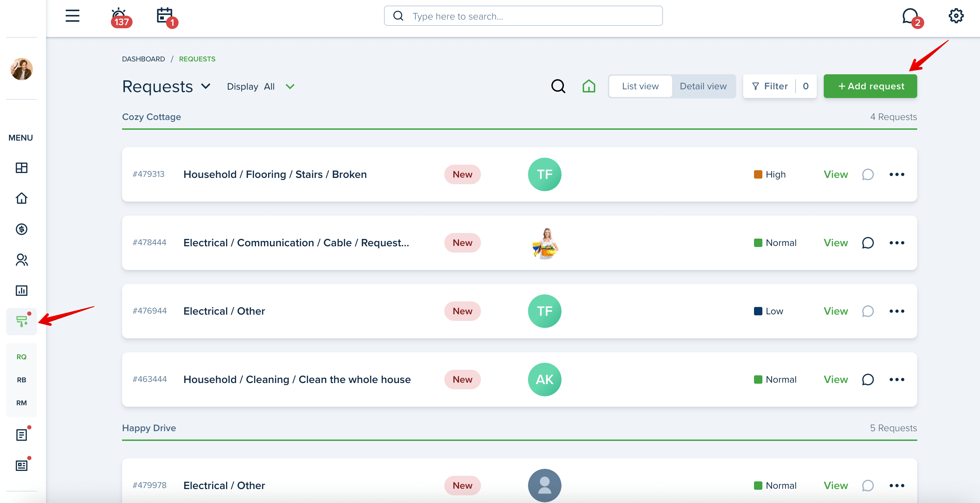Select the RM submenu item
980x503 pixels.
point(21,403)
